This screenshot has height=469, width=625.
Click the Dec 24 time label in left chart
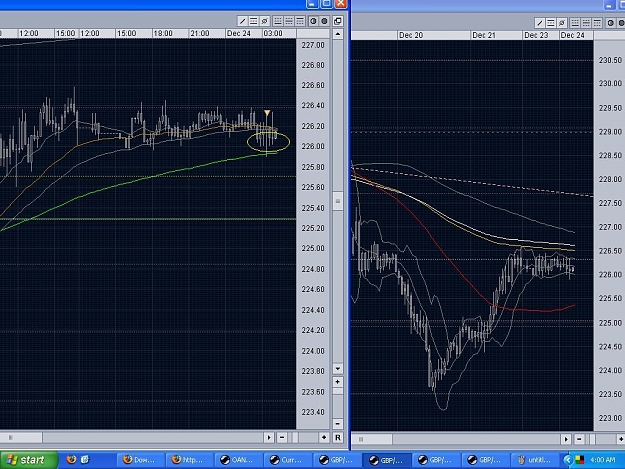(x=238, y=33)
